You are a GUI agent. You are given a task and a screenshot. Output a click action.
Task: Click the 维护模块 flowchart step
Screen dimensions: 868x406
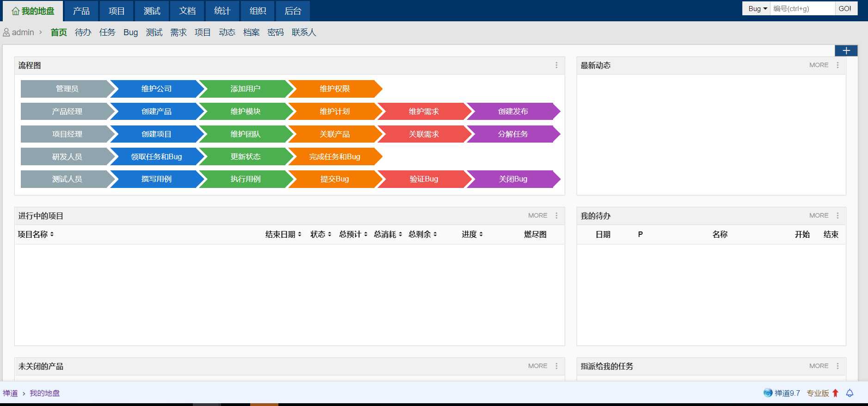(246, 112)
